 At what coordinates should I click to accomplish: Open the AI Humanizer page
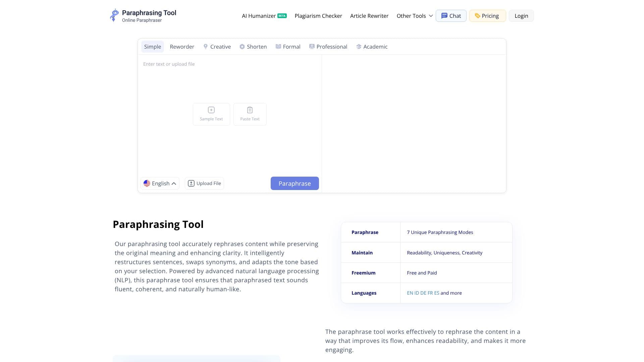[259, 16]
